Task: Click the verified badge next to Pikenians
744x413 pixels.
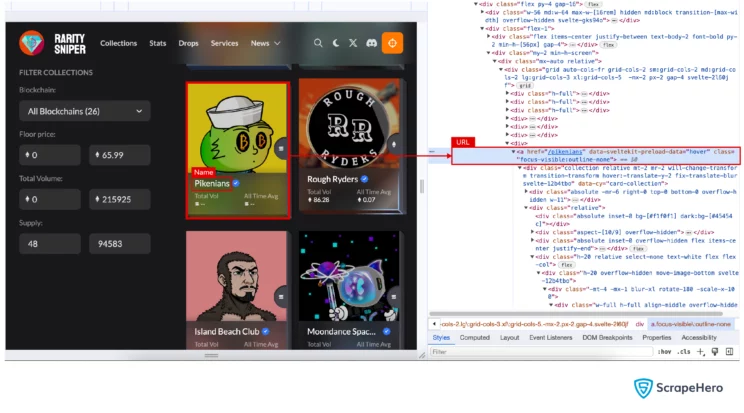Action: coord(236,183)
